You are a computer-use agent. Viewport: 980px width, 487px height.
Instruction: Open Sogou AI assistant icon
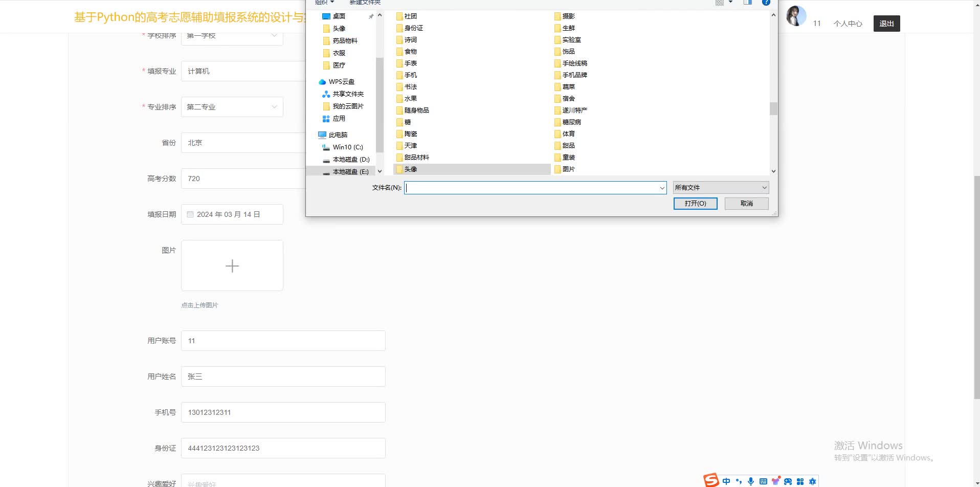(x=813, y=481)
